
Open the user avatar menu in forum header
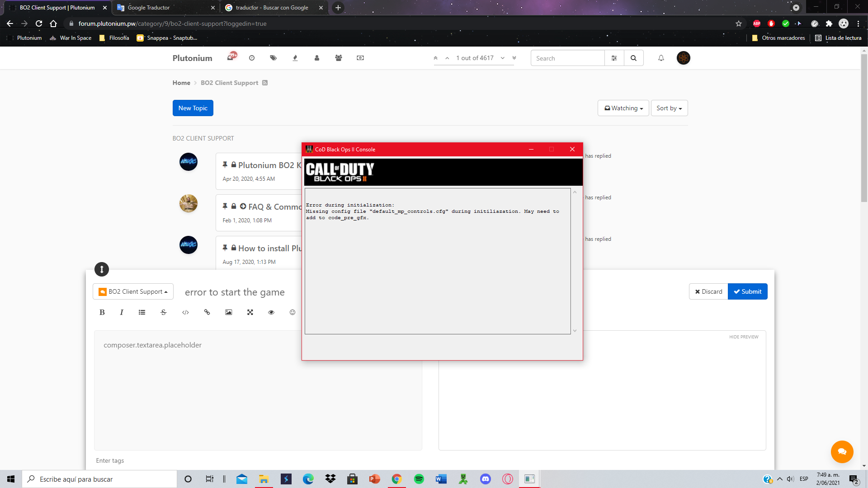coord(684,58)
